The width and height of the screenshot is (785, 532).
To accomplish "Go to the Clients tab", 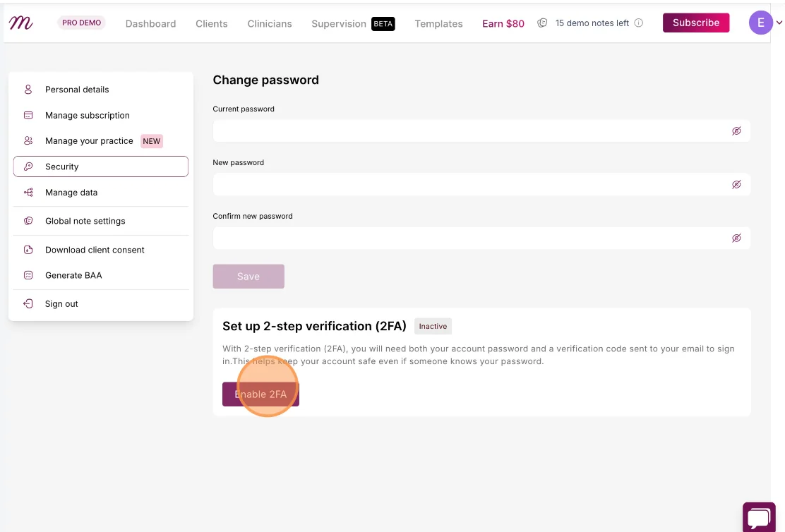I will [211, 23].
